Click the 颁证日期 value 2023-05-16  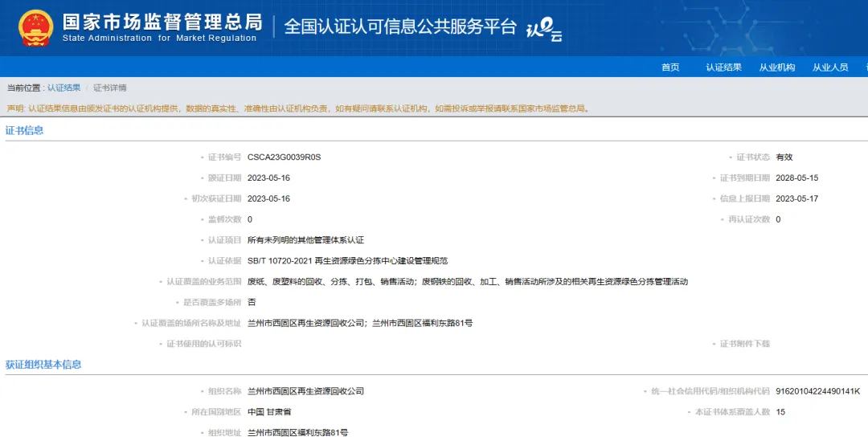click(268, 178)
